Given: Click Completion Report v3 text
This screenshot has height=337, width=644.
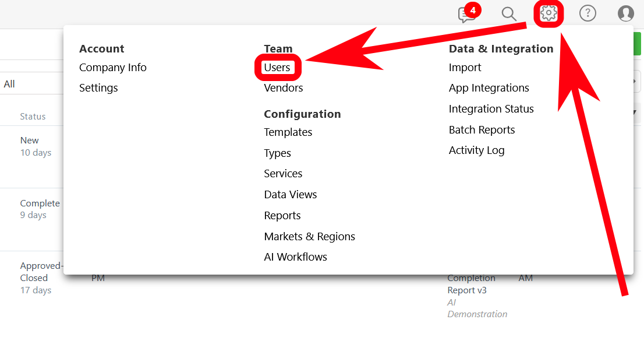Looking at the screenshot, I should click(x=471, y=284).
